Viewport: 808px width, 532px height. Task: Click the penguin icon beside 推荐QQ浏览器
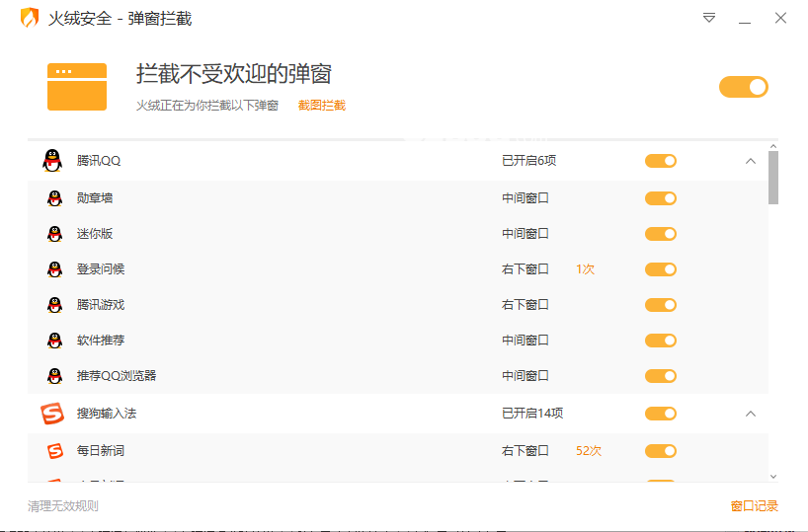click(x=54, y=376)
